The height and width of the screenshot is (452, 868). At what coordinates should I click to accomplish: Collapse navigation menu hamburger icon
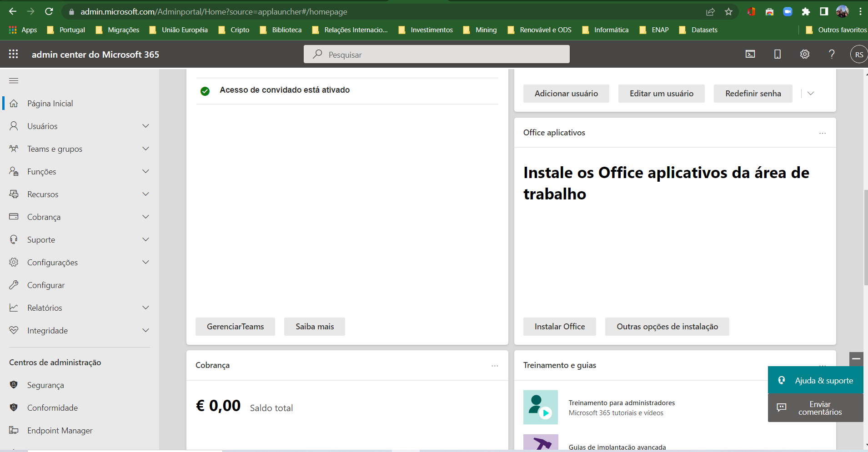(x=14, y=80)
